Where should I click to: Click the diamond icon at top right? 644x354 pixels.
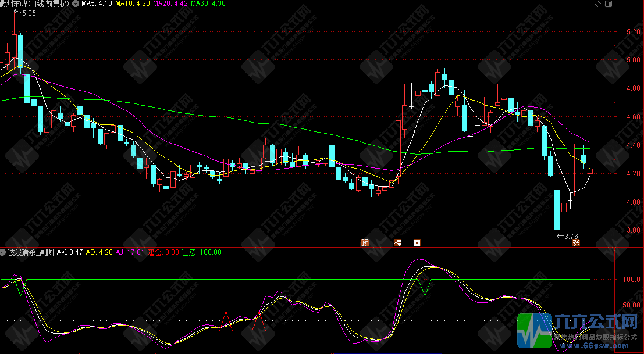(622, 4)
